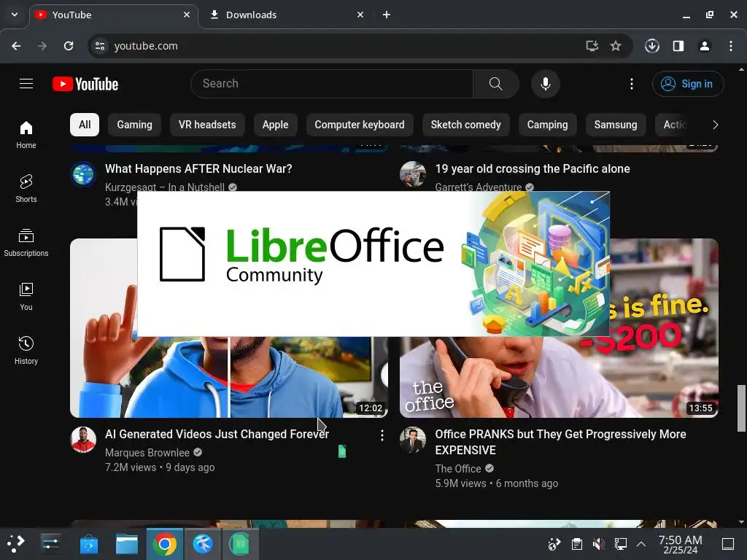Go forward in the browser
This screenshot has height=560, width=747.
[42, 46]
